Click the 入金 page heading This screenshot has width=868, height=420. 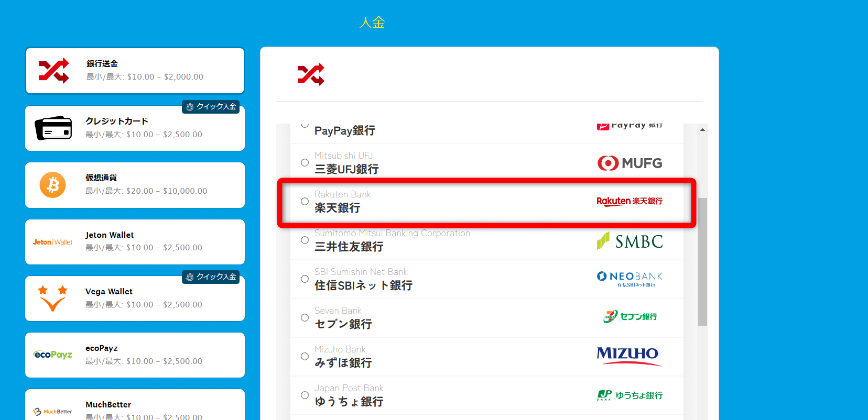point(372,23)
